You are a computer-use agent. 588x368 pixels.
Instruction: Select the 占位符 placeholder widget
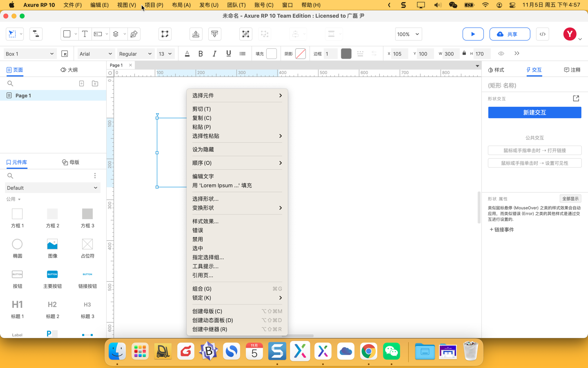[x=87, y=248]
